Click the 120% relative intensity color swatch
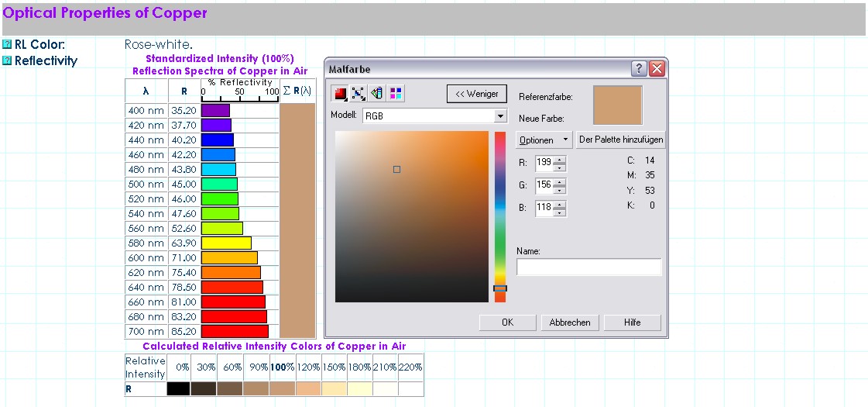The image size is (868, 407). (x=308, y=389)
